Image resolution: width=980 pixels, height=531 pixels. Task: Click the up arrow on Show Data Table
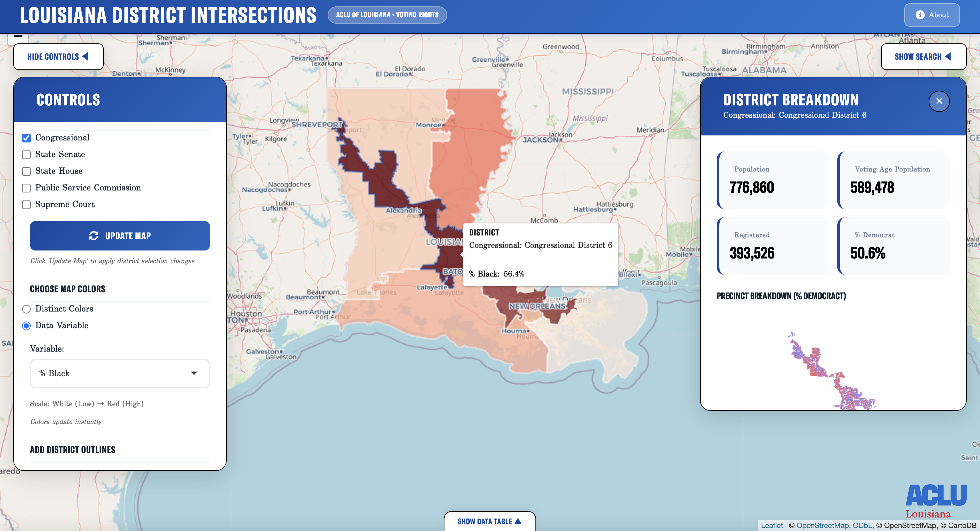518,521
